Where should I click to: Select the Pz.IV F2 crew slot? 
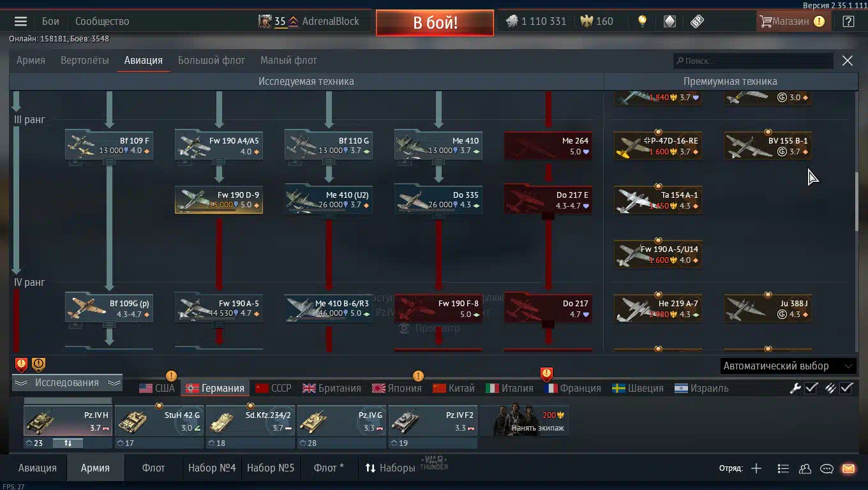tap(433, 421)
